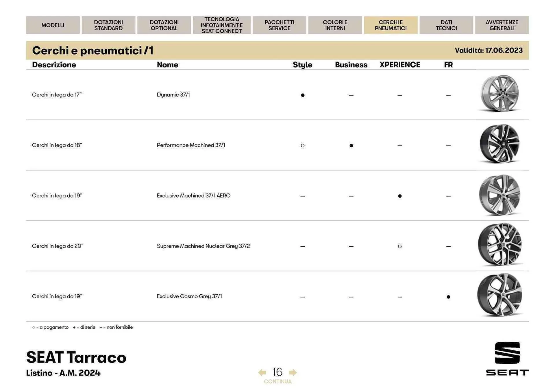Screen dimensions: 555x392
Task: Switch to DOTAZIONI OPTIONAL tab
Action: 164,25
